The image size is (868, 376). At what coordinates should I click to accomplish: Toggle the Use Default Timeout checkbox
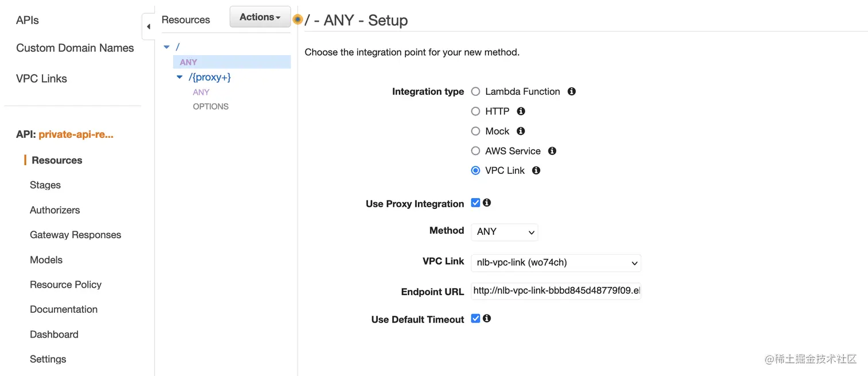pos(475,318)
